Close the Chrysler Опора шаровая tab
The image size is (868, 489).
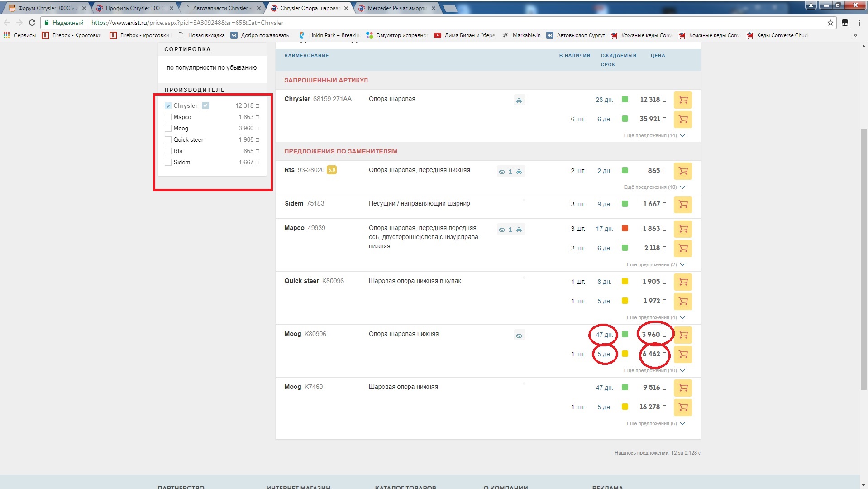point(346,8)
